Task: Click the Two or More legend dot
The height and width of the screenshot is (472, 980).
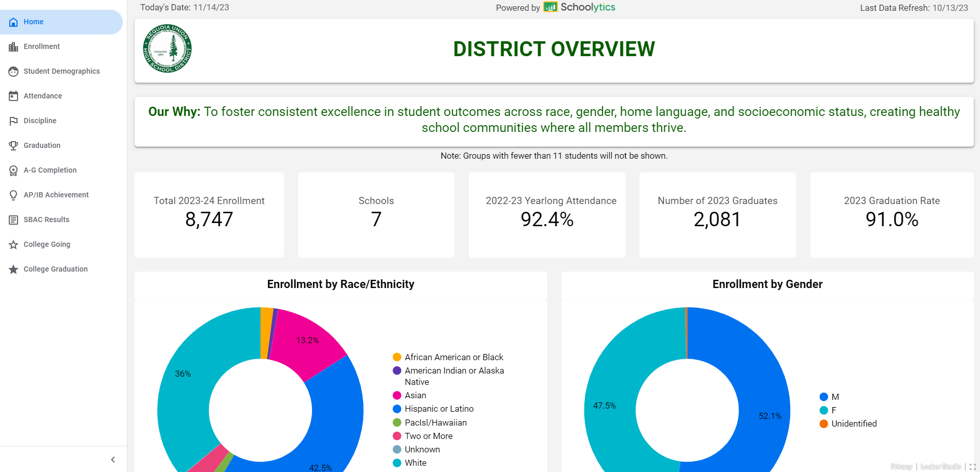Action: point(397,436)
